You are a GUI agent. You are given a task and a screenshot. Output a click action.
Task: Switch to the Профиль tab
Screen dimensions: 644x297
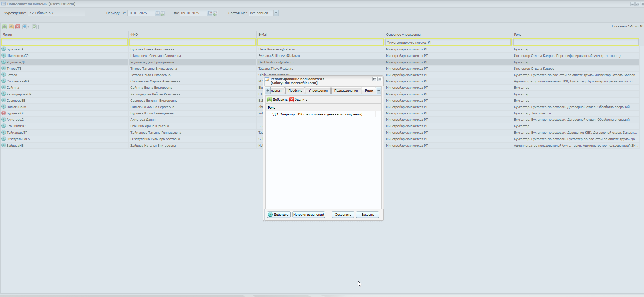click(295, 91)
